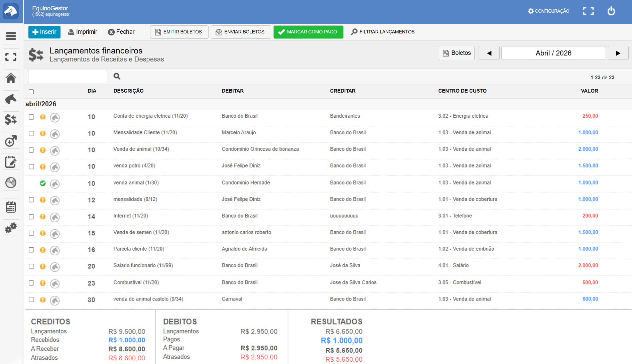Open the notes edit icon in sidebar

(11, 162)
